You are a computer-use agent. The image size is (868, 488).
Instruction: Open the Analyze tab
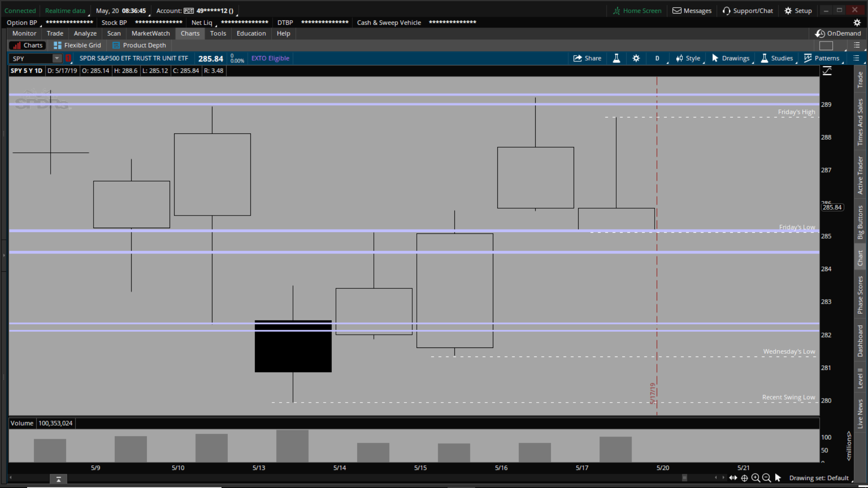click(85, 33)
